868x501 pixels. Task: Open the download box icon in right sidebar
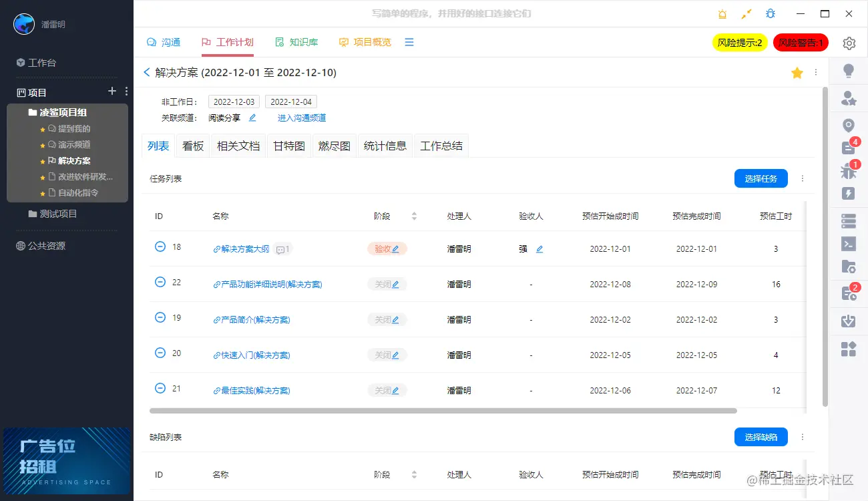[849, 321]
